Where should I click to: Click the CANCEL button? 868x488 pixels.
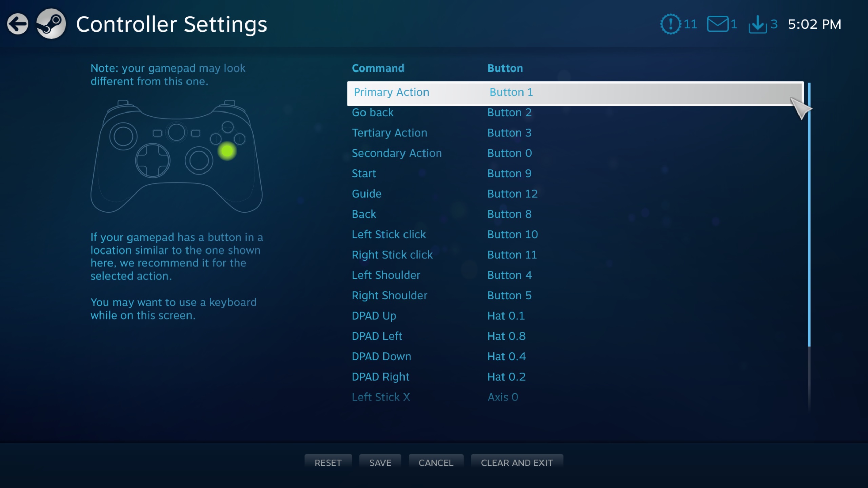tap(436, 462)
